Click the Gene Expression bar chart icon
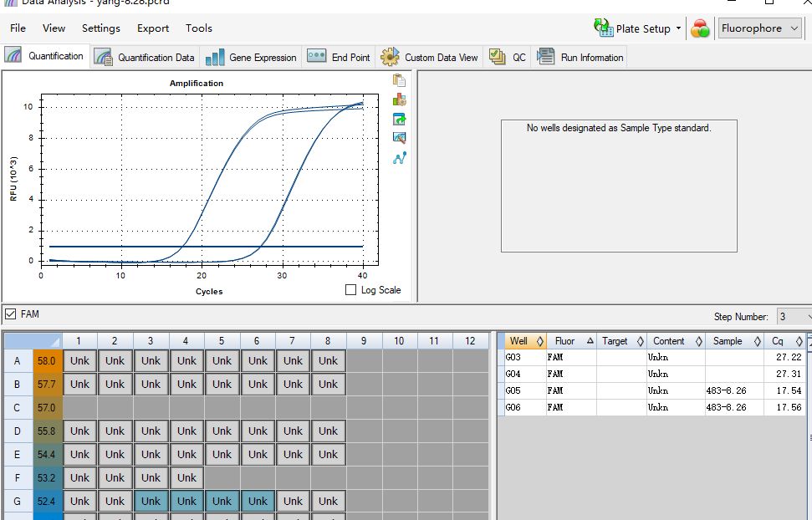The height and width of the screenshot is (520, 812). point(214,57)
